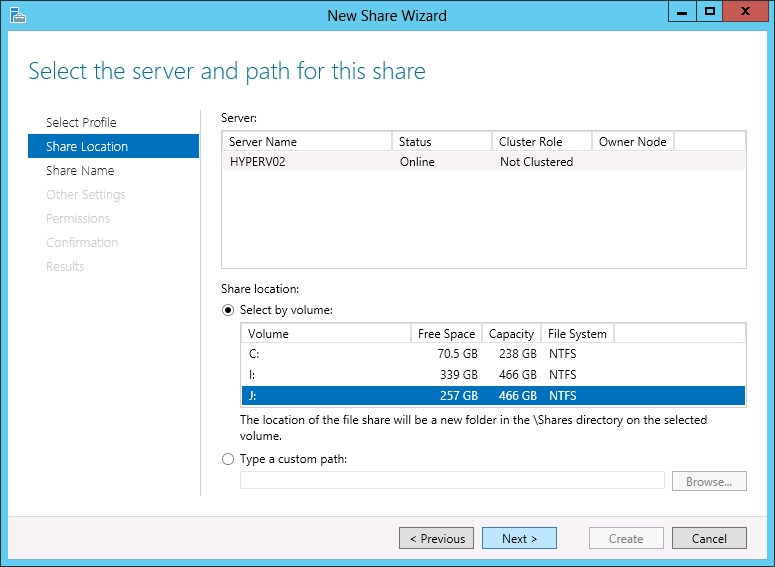Go back with the Previous button

436,538
